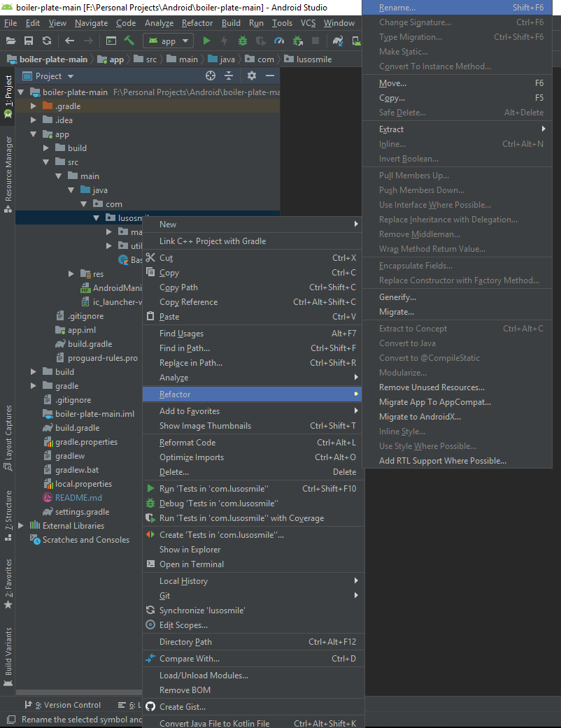Click the Profile app gauge icon
Image resolution: width=561 pixels, height=728 pixels.
278,41
